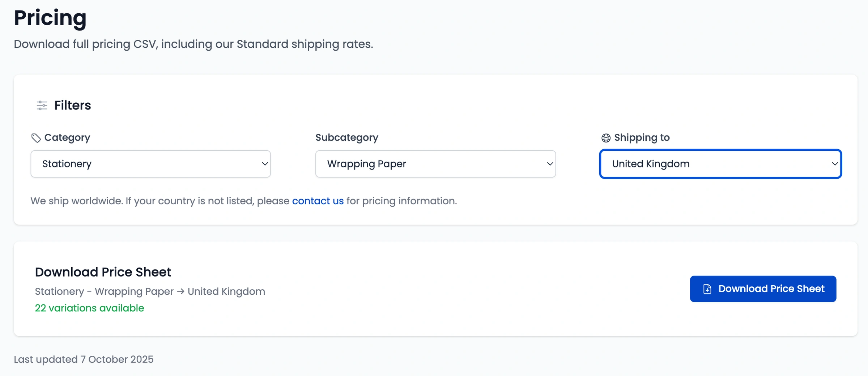Click the Last updated 7 October 2025 text

click(x=84, y=359)
